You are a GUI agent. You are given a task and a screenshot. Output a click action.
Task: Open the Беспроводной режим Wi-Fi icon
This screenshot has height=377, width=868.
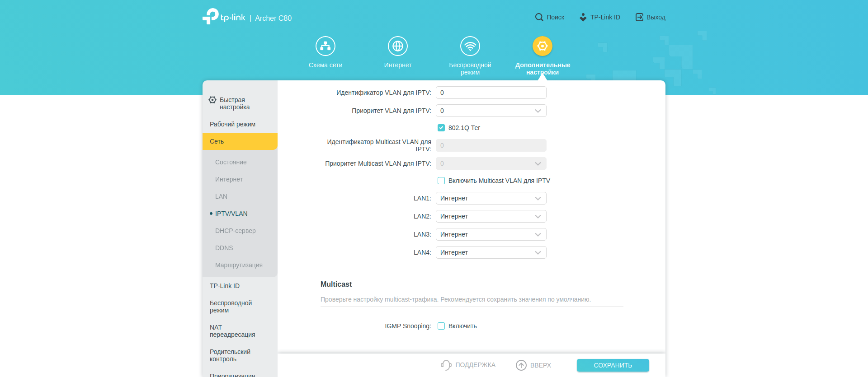point(470,46)
